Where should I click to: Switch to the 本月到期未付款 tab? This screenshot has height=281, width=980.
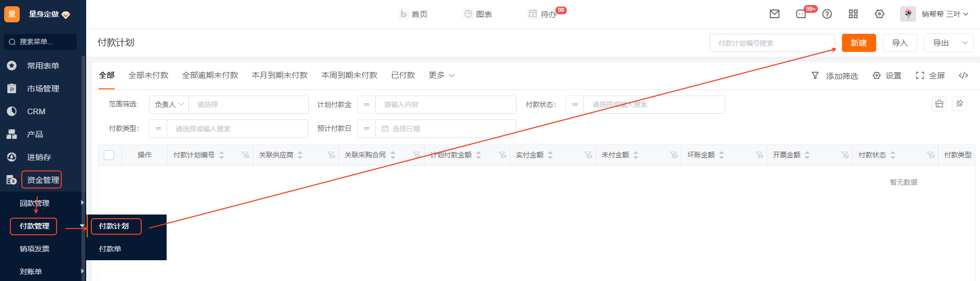[x=280, y=75]
